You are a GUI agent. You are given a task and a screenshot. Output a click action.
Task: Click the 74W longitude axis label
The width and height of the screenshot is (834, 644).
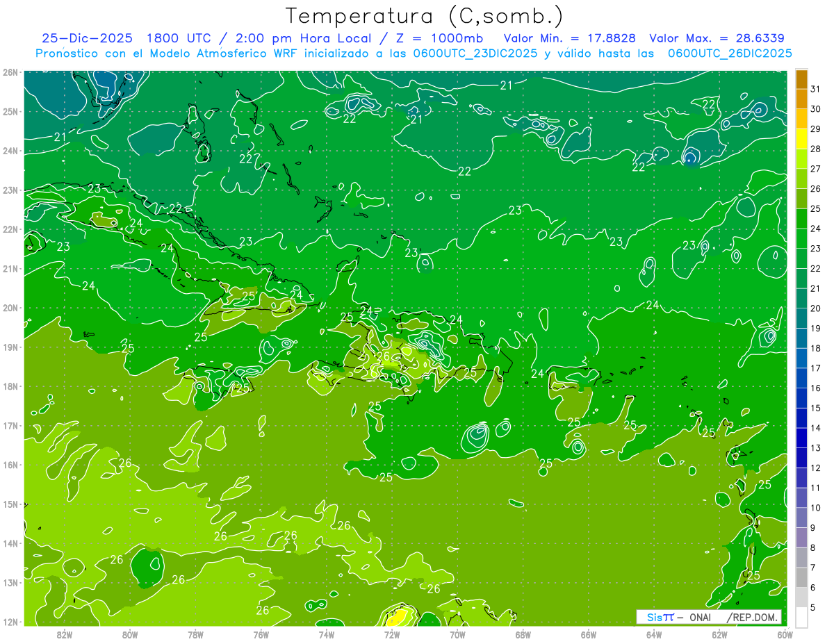(327, 634)
